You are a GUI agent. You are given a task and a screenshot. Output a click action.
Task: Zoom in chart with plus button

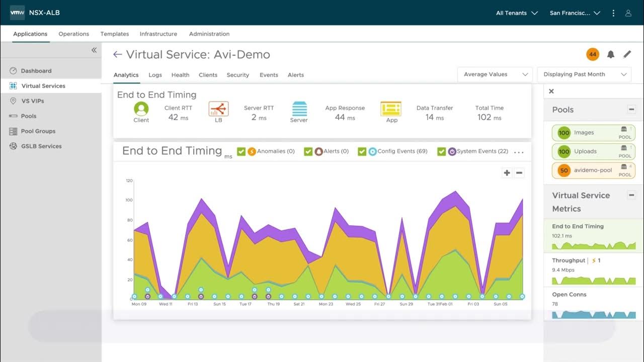coord(507,173)
